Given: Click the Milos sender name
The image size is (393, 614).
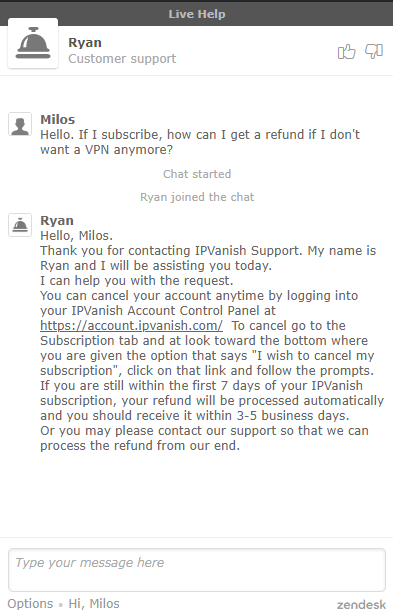Looking at the screenshot, I should click(x=58, y=119).
